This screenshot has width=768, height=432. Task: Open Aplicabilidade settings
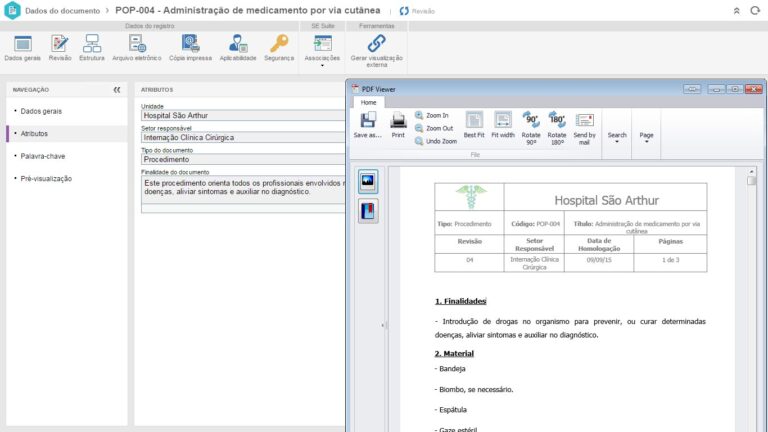click(x=238, y=47)
